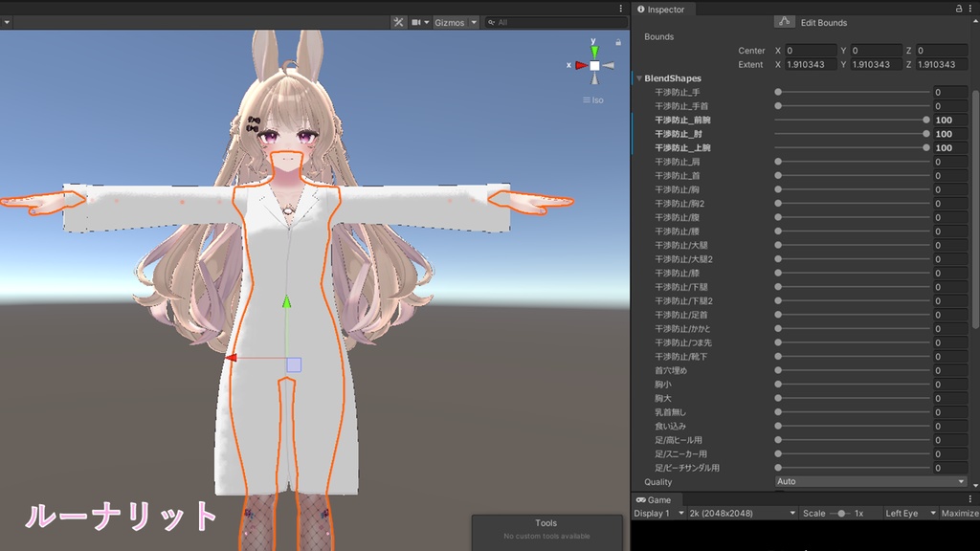
Task: Collapse the BlendShapes foldout
Action: 639,78
